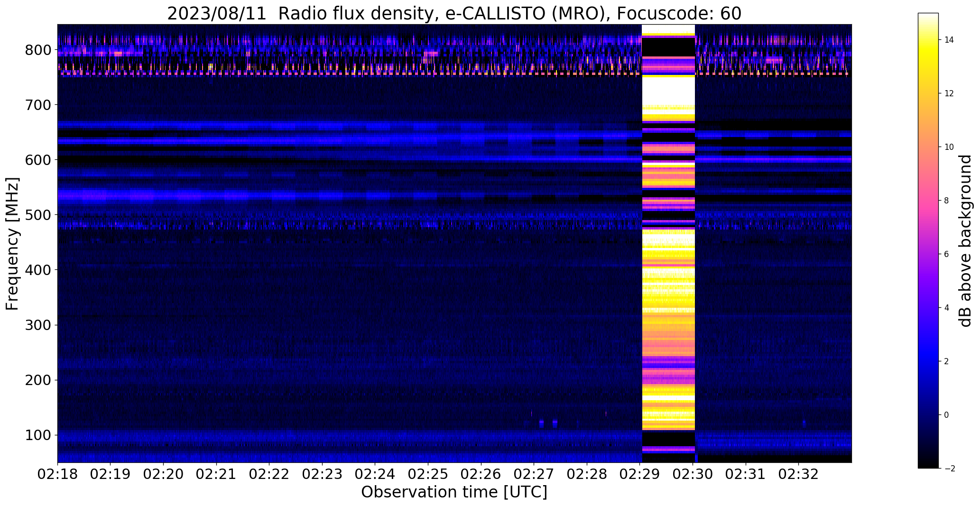Click the 02:23 time tick label

coord(323,474)
